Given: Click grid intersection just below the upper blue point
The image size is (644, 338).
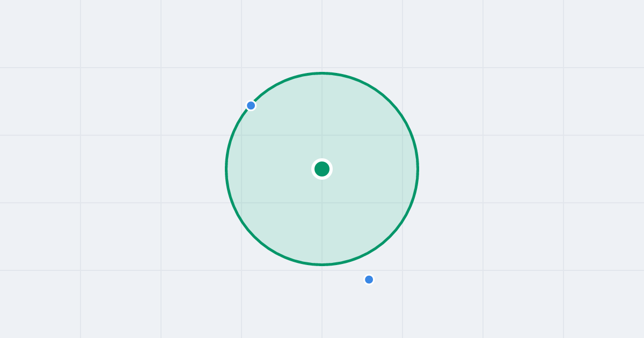Looking at the screenshot, I should click(x=241, y=135).
